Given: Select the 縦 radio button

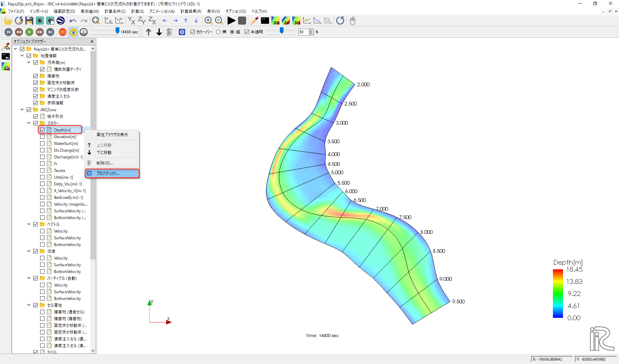Looking at the screenshot, I should pos(232,32).
